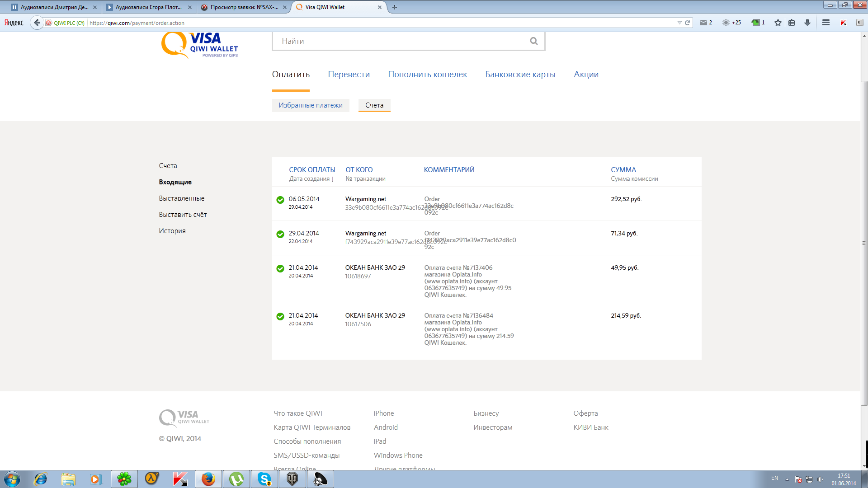Open Half-Life lambda icon in taskbar
Screen dimensions: 868x488
[x=152, y=479]
